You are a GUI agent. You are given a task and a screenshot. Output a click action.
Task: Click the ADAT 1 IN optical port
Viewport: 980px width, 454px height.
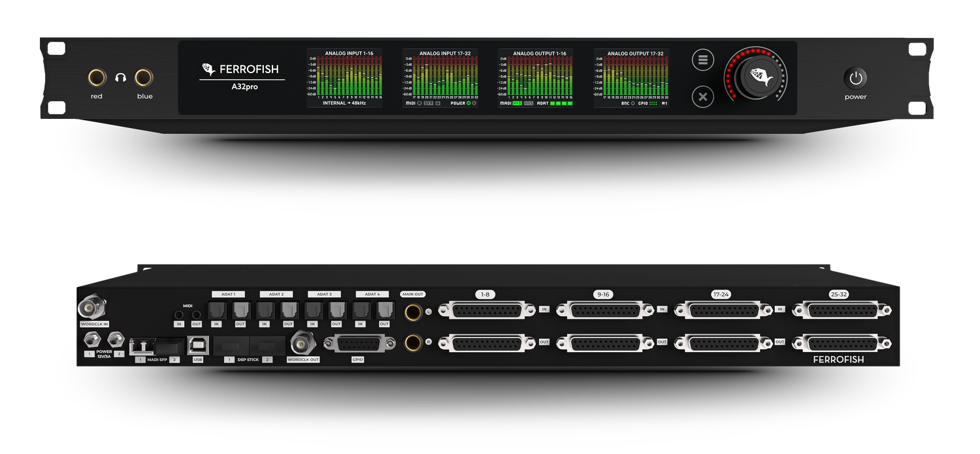click(x=216, y=310)
